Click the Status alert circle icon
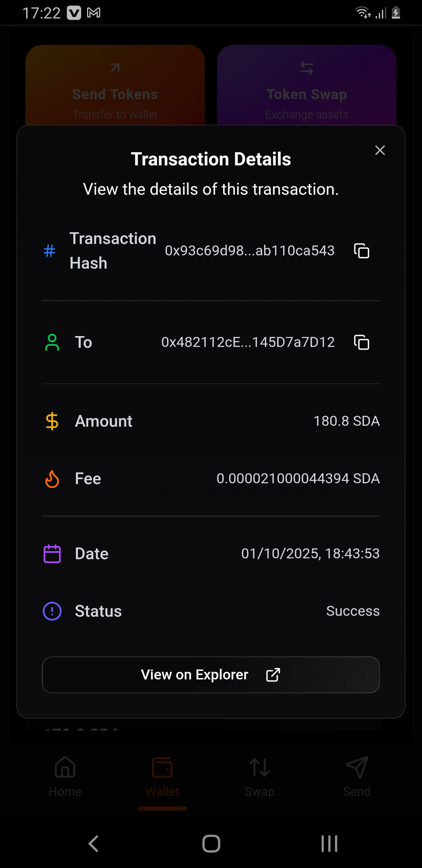The width and height of the screenshot is (422, 868). (x=52, y=611)
